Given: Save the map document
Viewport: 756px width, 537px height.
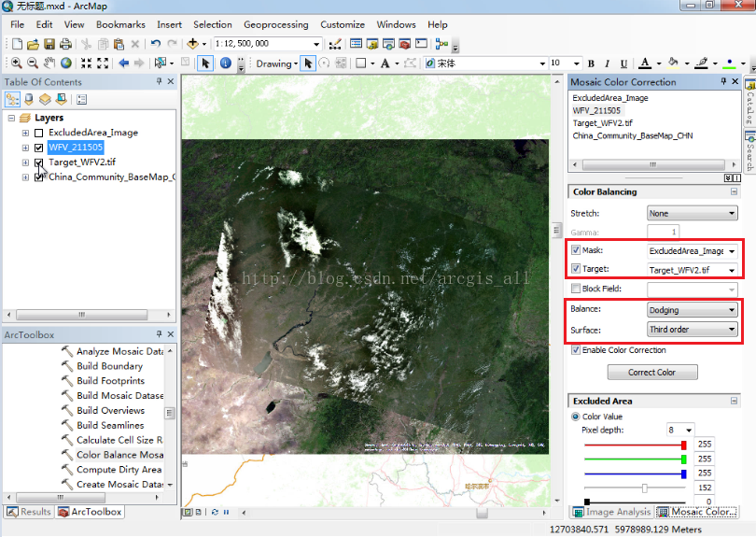Looking at the screenshot, I should (x=49, y=44).
